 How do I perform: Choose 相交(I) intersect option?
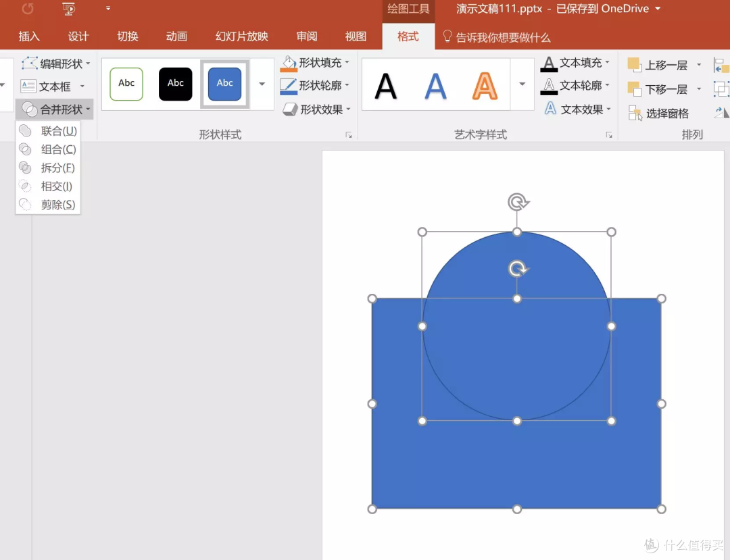pos(56,186)
